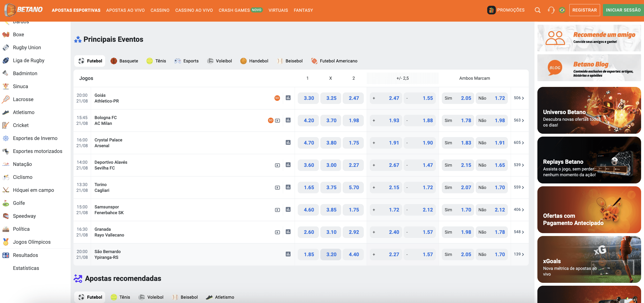Switch to Basquete tab in Principais Eventos
This screenshot has width=644, height=303.
click(124, 61)
